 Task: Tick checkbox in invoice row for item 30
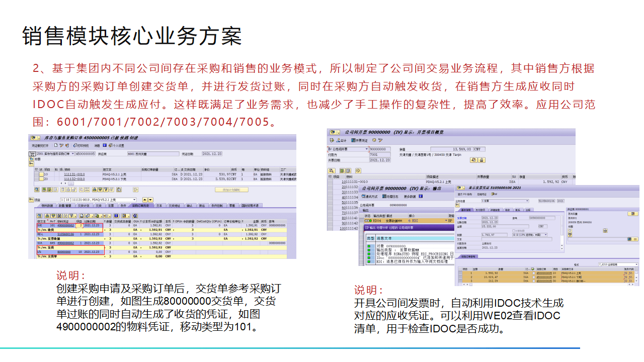tap(533, 281)
